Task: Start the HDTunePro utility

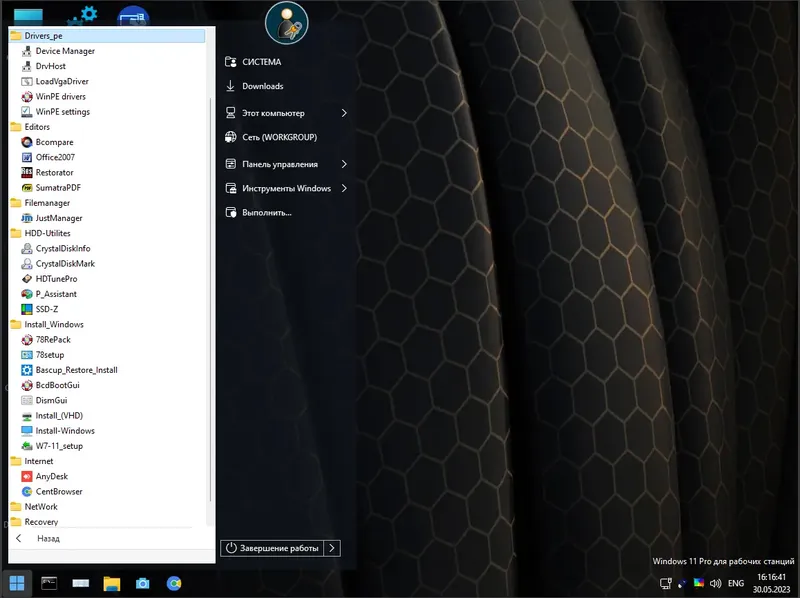Action: pyautogui.click(x=56, y=278)
